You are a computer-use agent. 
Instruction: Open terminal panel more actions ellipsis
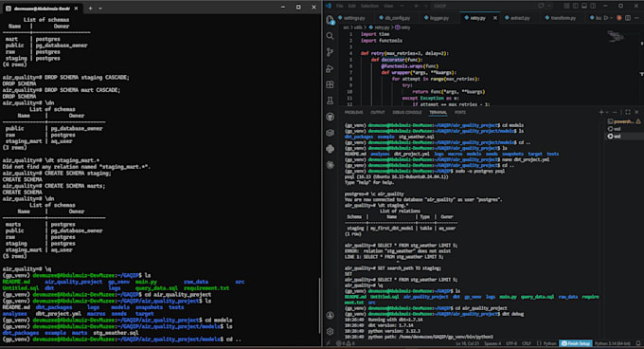(615, 112)
